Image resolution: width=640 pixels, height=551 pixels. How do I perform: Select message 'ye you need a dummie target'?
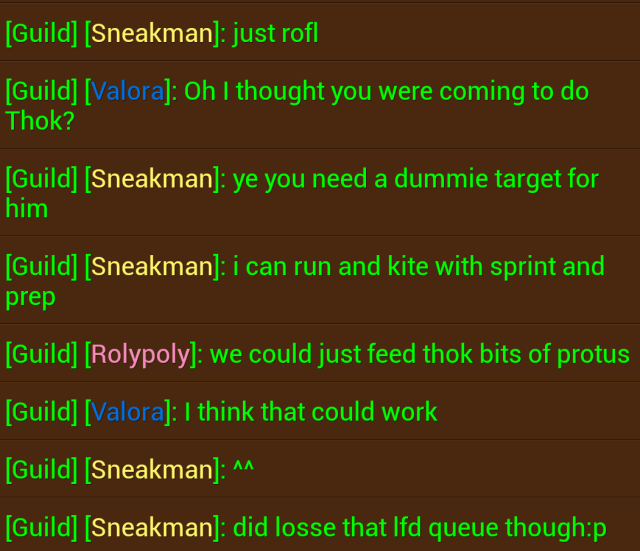click(320, 192)
